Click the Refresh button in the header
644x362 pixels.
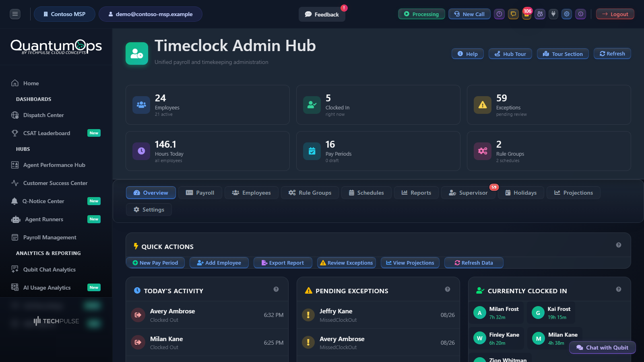(612, 53)
